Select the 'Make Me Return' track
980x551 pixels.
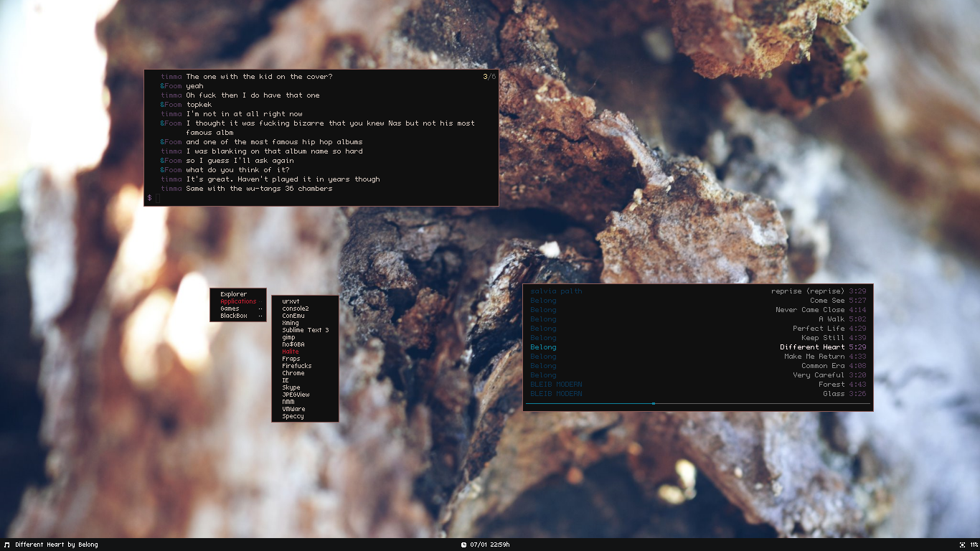point(814,357)
